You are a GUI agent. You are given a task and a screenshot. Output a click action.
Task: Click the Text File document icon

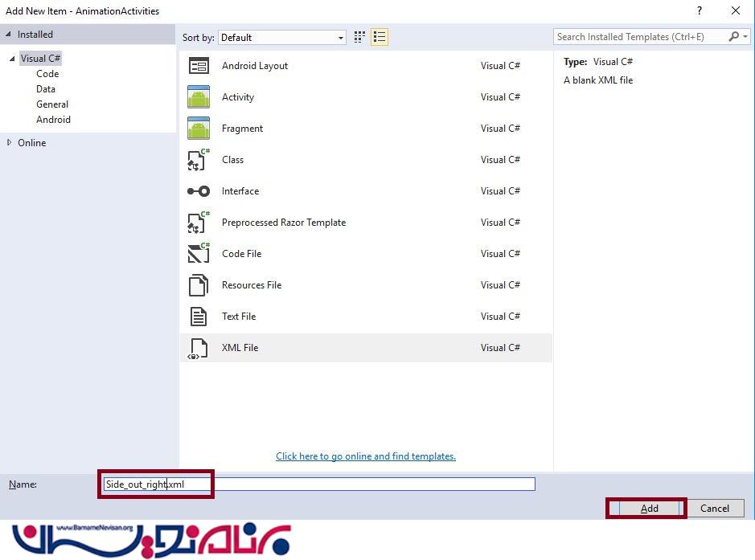199,317
